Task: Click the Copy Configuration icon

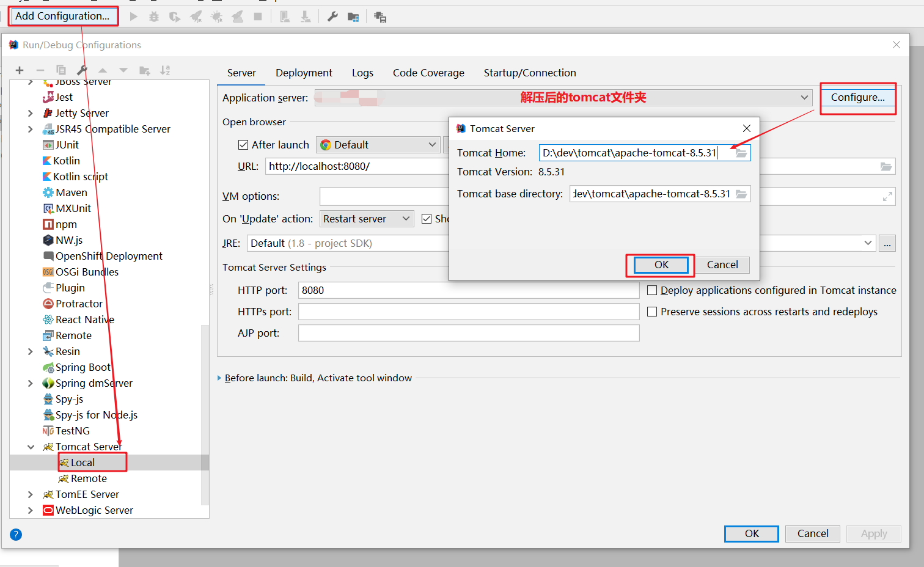Action: click(x=61, y=70)
